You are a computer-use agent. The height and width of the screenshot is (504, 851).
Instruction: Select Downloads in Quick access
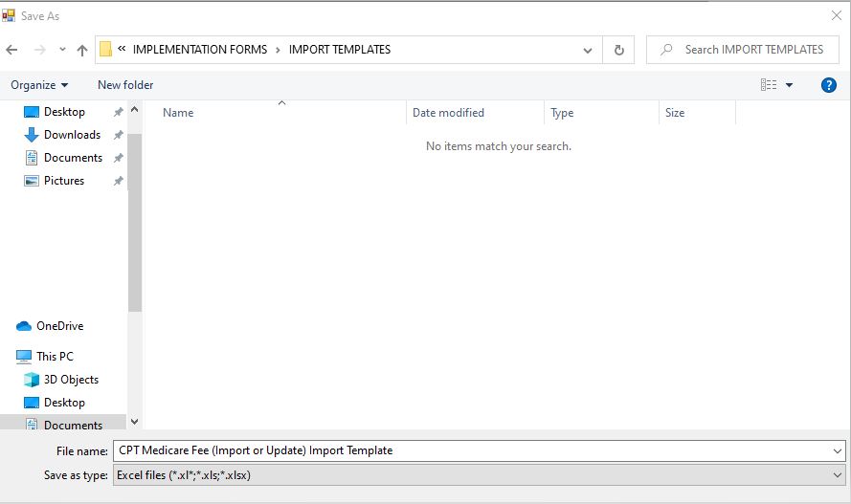[x=72, y=135]
